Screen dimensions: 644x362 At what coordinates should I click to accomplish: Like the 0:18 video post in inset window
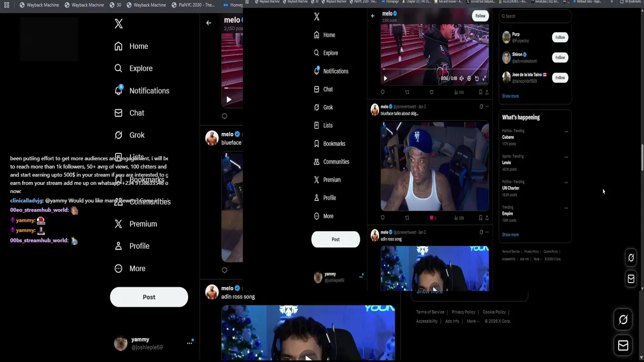tap(431, 92)
